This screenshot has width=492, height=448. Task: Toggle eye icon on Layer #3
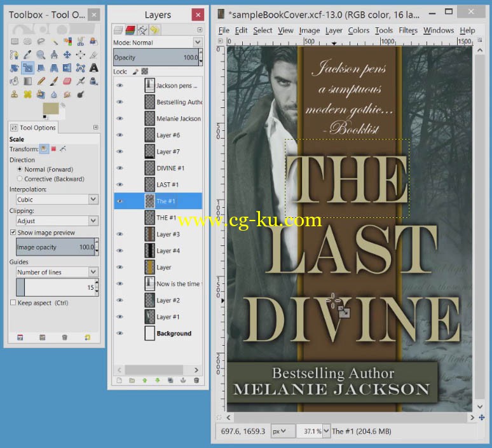pos(120,234)
